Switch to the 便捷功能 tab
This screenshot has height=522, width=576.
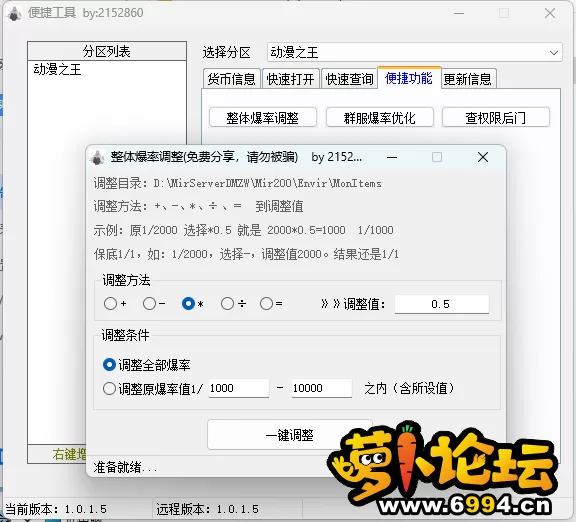(x=409, y=78)
